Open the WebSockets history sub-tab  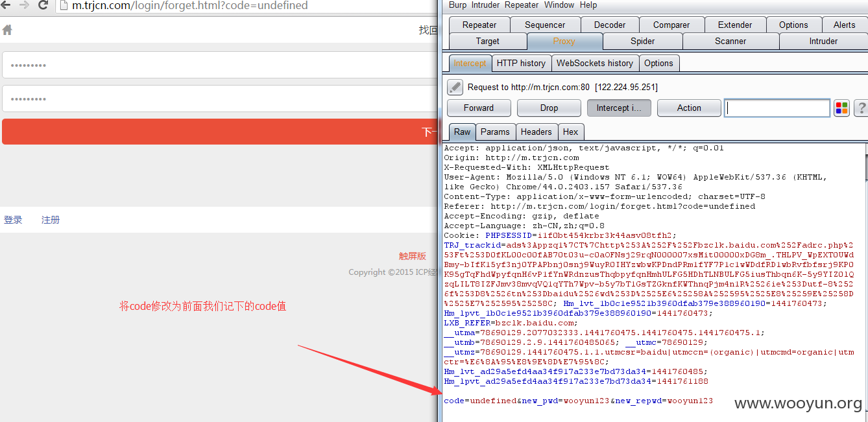pos(595,63)
